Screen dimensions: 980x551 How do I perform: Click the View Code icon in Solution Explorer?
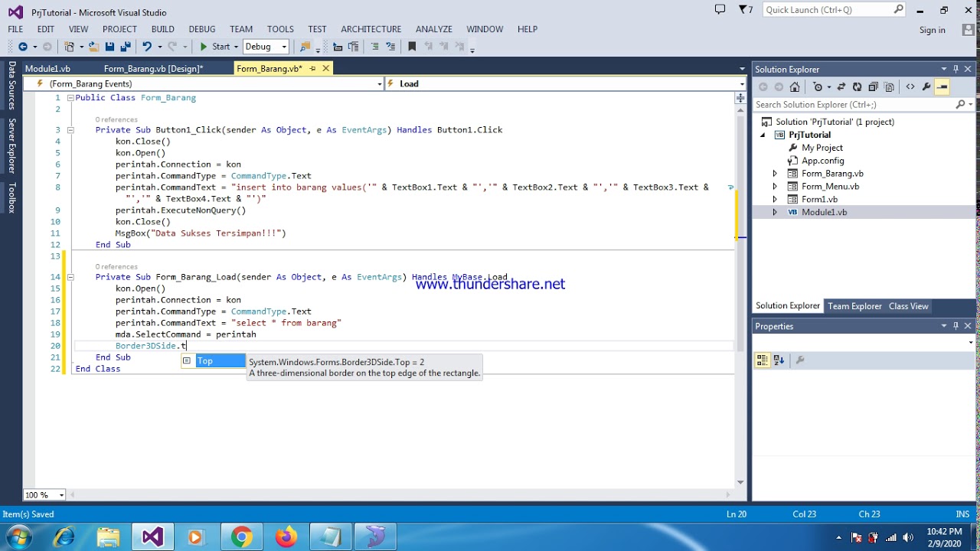[x=910, y=86]
